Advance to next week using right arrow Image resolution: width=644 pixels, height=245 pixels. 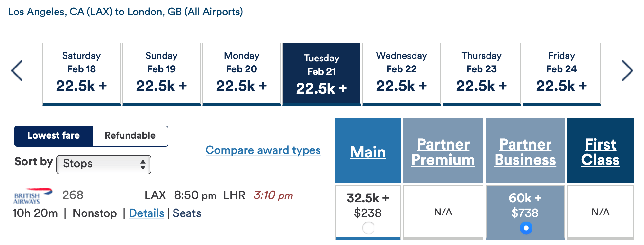[627, 71]
